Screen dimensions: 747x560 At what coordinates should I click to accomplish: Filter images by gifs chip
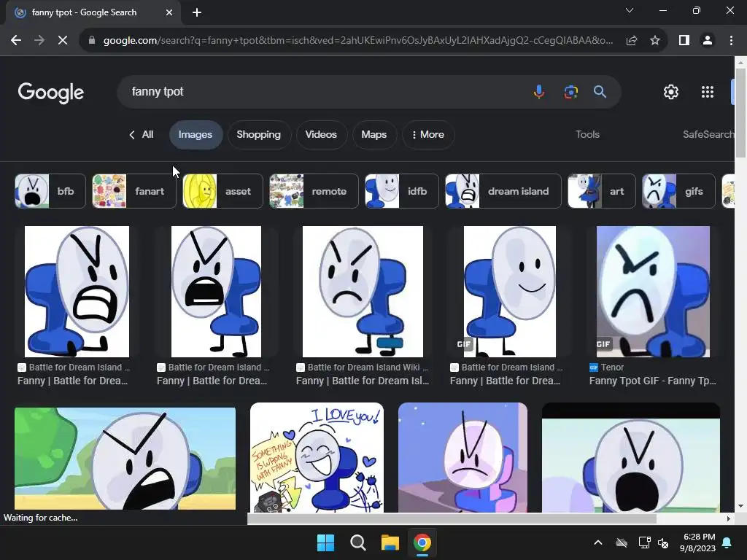pyautogui.click(x=678, y=191)
